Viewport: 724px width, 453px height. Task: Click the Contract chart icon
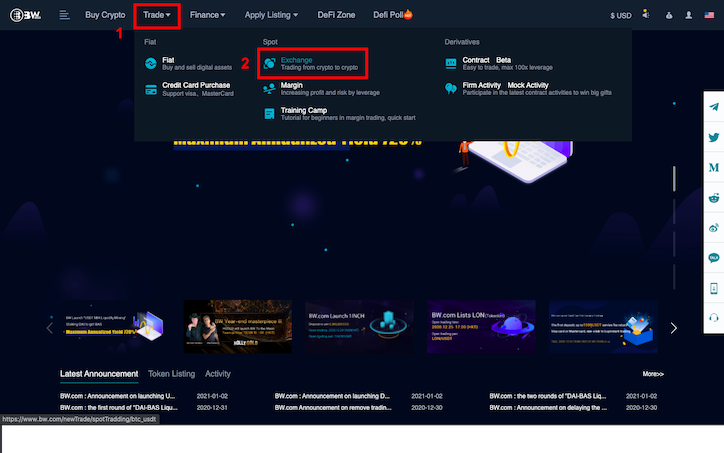tap(451, 63)
